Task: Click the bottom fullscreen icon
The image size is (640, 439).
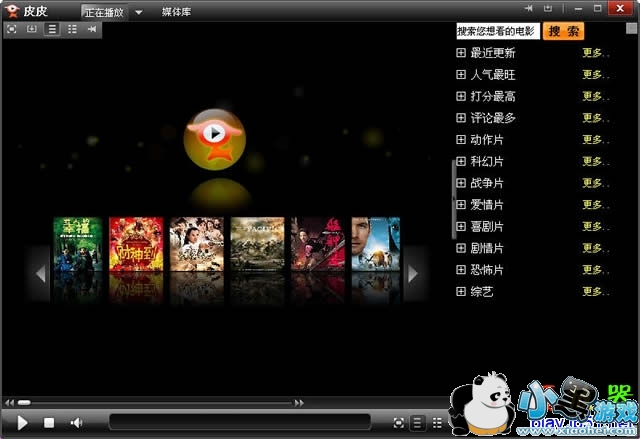Action: point(399,423)
